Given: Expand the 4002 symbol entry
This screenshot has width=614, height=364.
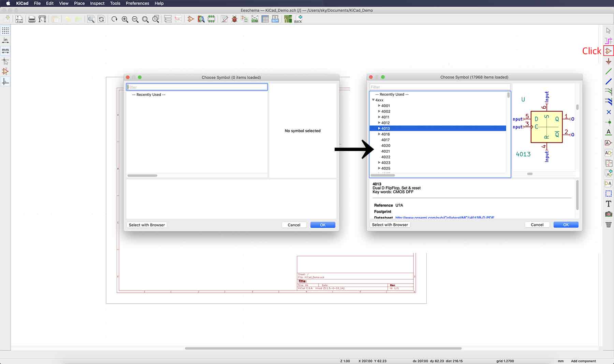Looking at the screenshot, I should [379, 111].
